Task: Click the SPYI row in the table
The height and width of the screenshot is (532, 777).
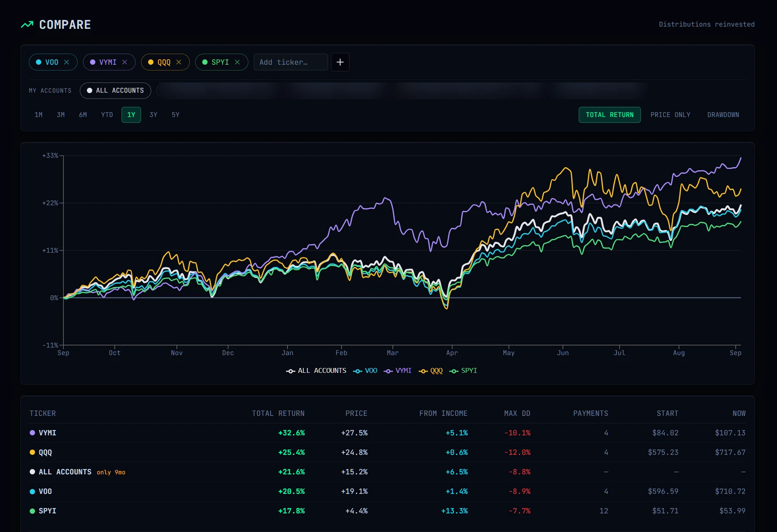Action: click(x=388, y=511)
